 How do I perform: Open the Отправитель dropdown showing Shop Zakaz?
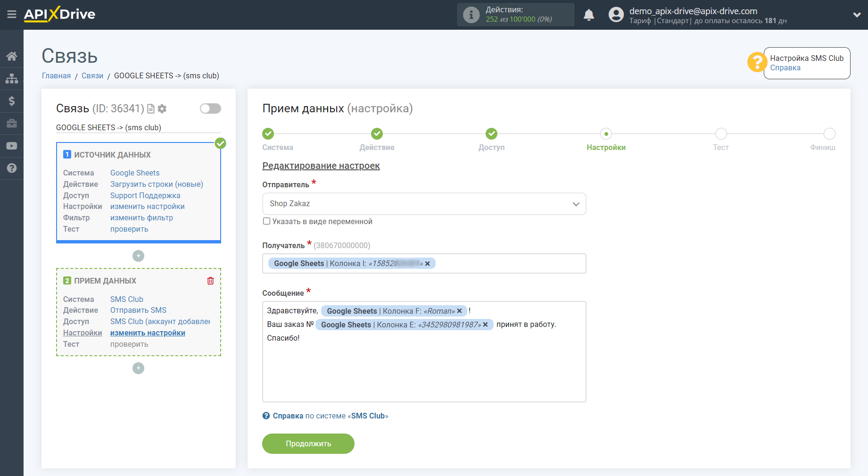point(424,204)
